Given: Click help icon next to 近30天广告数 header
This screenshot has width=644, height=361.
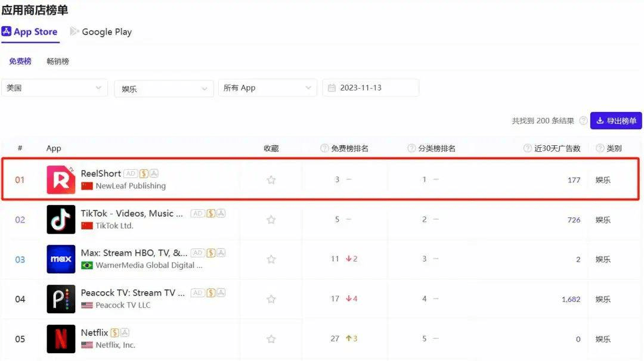Looking at the screenshot, I should tap(527, 148).
